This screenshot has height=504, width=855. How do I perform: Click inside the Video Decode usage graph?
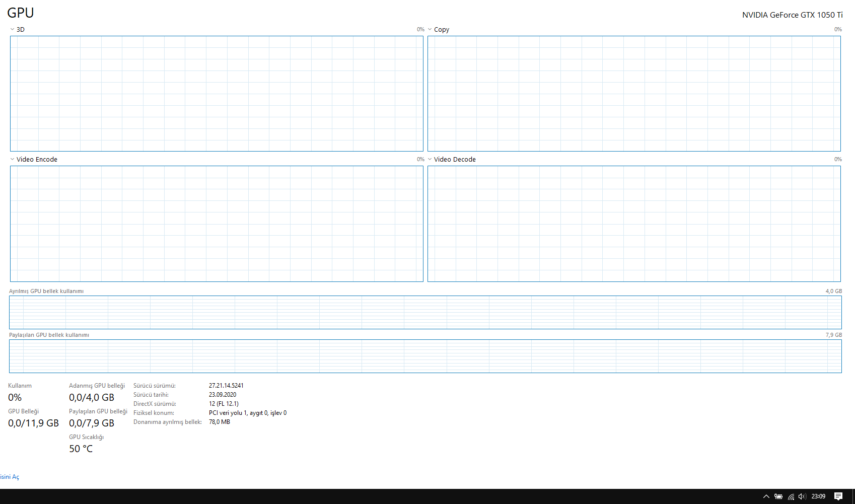[x=634, y=224]
